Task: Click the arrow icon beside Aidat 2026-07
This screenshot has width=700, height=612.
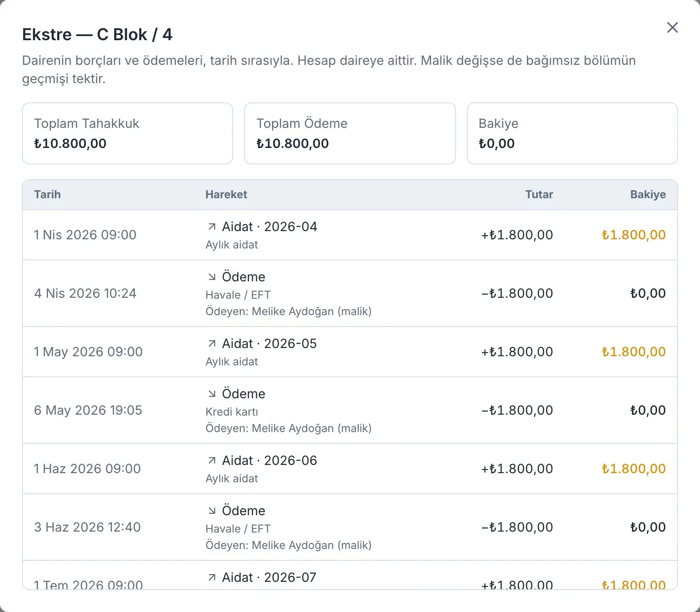Action: (212, 577)
